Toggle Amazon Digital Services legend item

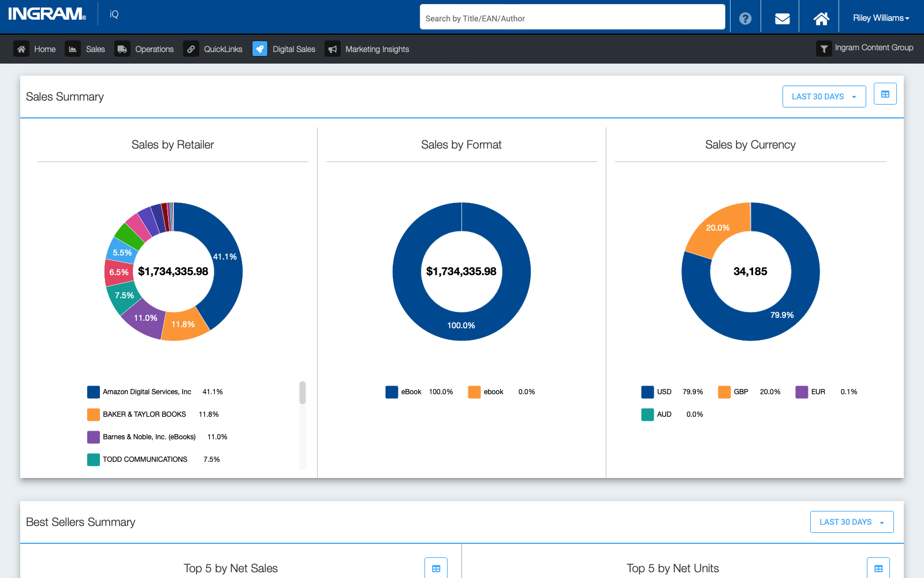pyautogui.click(x=147, y=392)
